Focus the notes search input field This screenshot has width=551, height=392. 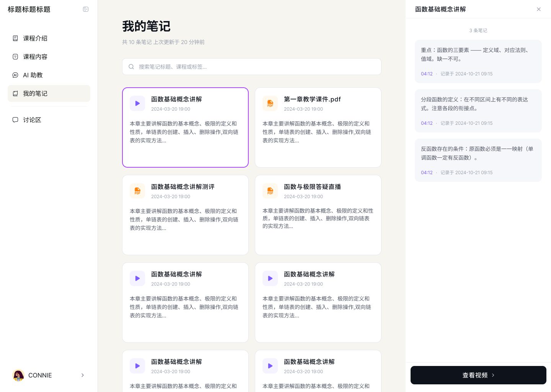point(256,67)
